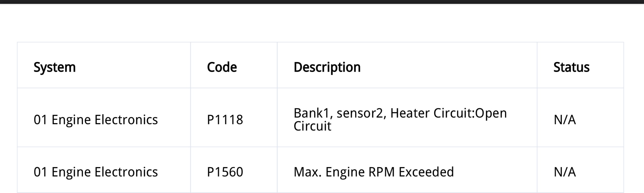Click the Code column header
The width and height of the screenshot is (644, 193).
pyautogui.click(x=222, y=67)
